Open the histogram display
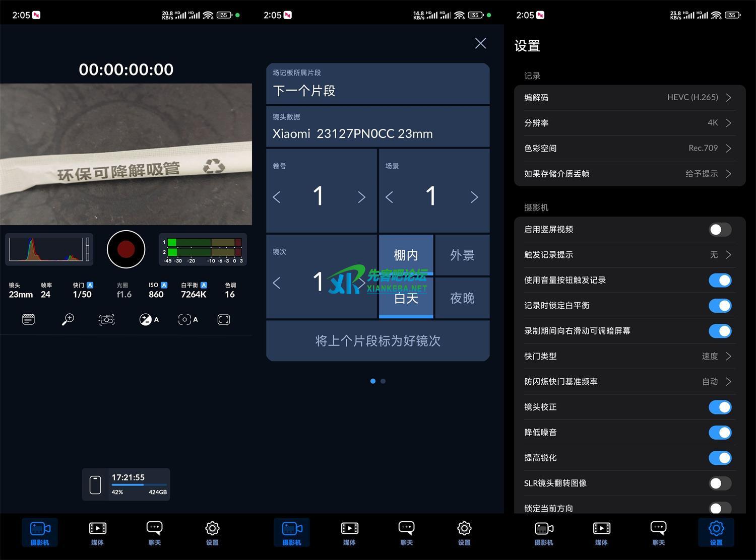The height and width of the screenshot is (560, 756). (49, 249)
